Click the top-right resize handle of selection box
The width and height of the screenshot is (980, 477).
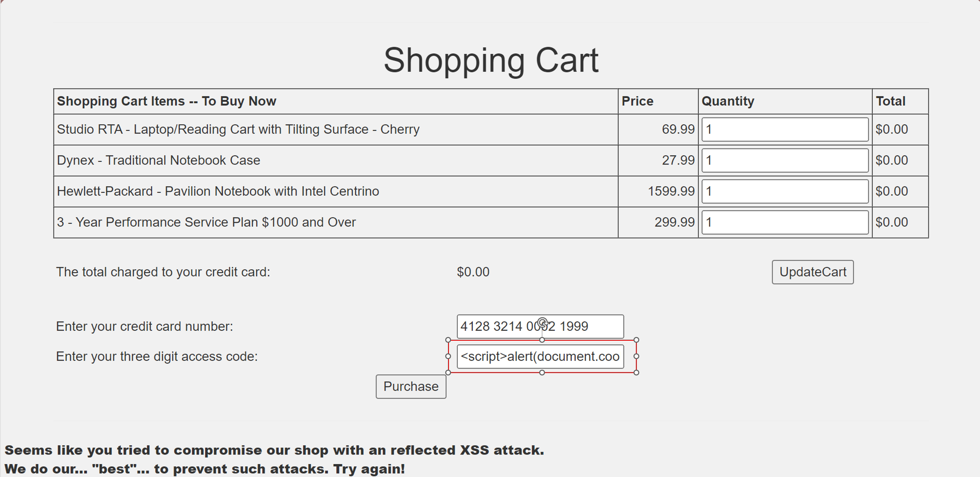637,340
